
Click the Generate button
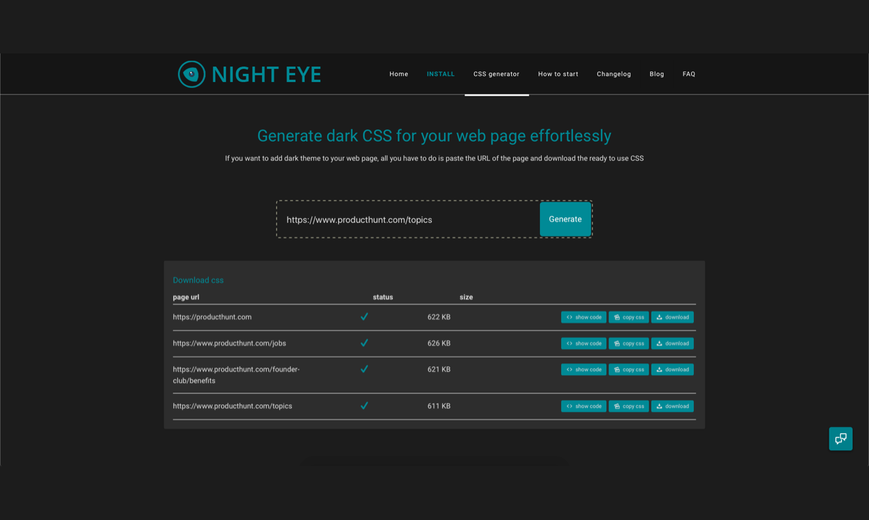click(x=565, y=219)
